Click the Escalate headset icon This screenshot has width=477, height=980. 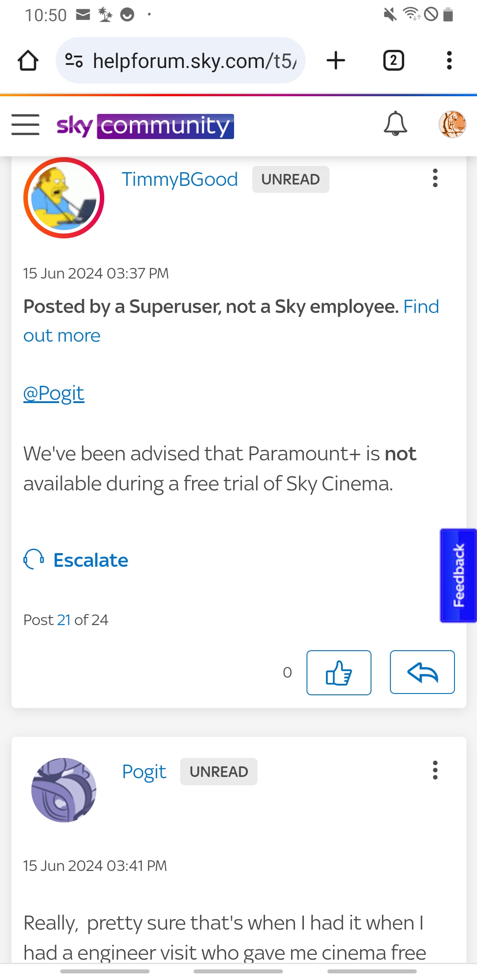point(33,560)
